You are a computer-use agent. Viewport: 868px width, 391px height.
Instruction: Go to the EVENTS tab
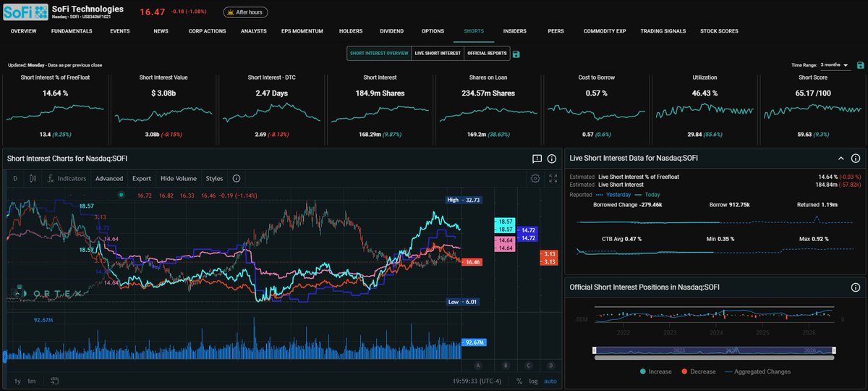120,31
